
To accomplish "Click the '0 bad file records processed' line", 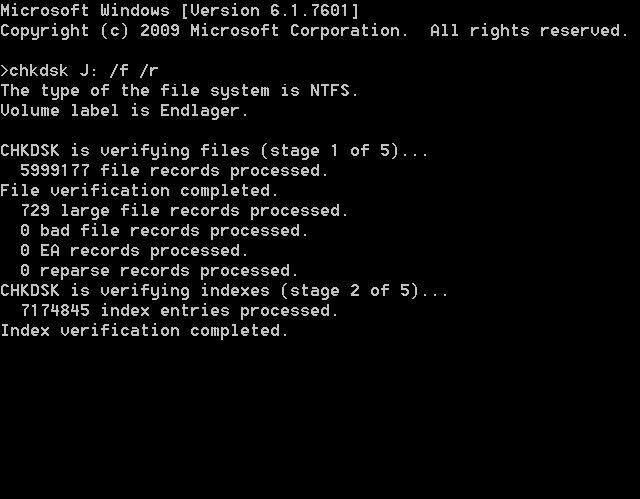I will [164, 231].
